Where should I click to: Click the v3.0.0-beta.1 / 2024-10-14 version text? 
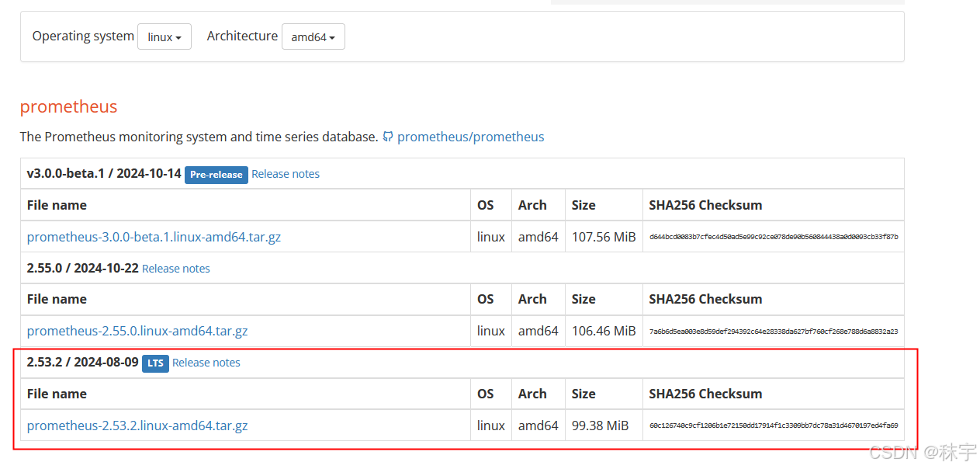[x=104, y=174]
